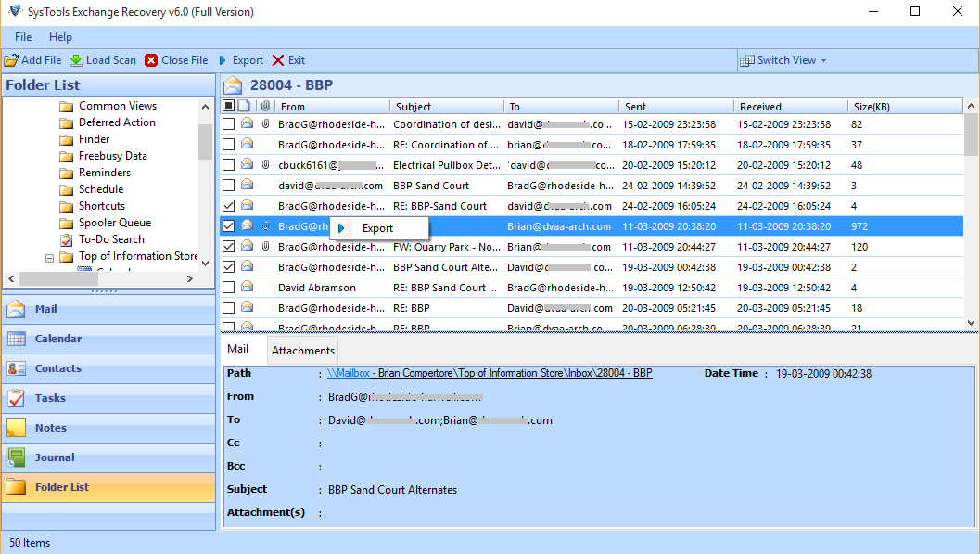Viewport: 980px width, 554px height.
Task: Select the Reminders folder in the tree
Action: tap(105, 173)
